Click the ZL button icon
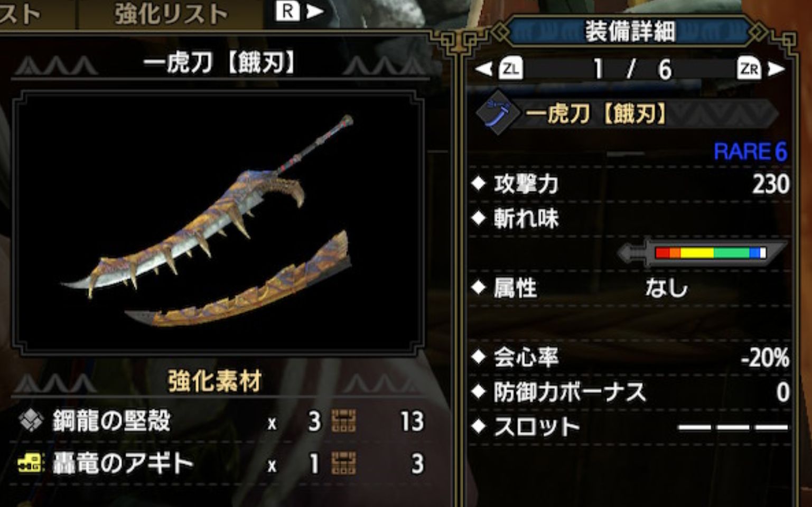Viewport: 812px width, 507px height. pos(510,69)
